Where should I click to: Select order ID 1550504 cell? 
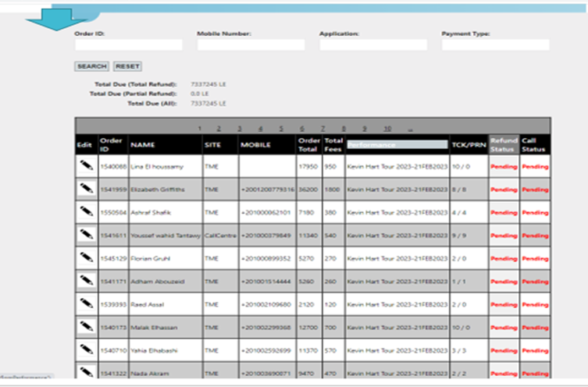[113, 212]
